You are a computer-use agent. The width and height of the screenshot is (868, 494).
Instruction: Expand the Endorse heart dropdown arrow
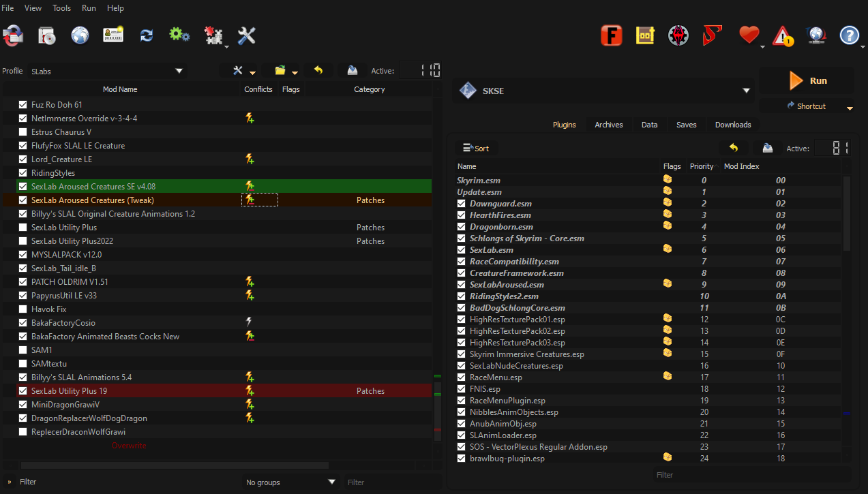763,46
